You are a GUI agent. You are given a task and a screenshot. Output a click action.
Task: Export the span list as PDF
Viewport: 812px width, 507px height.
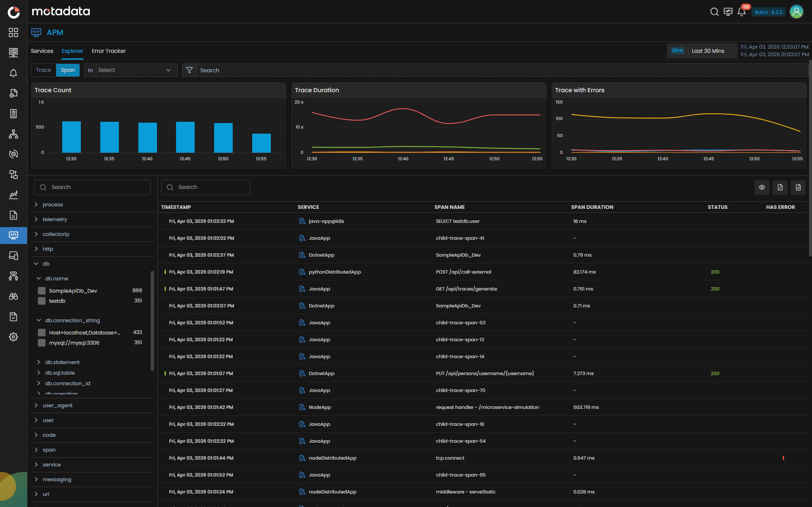pyautogui.click(x=780, y=187)
